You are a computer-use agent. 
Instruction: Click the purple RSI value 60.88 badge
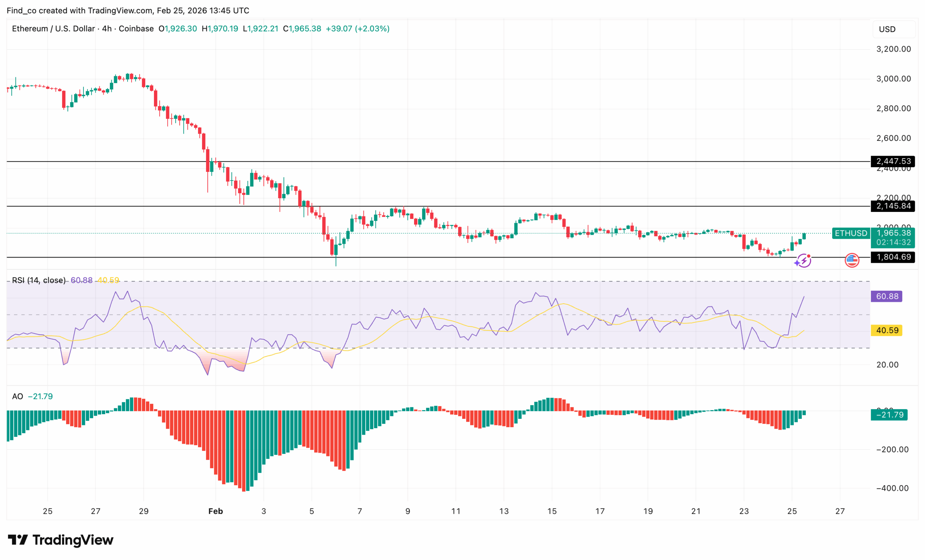[x=886, y=296]
